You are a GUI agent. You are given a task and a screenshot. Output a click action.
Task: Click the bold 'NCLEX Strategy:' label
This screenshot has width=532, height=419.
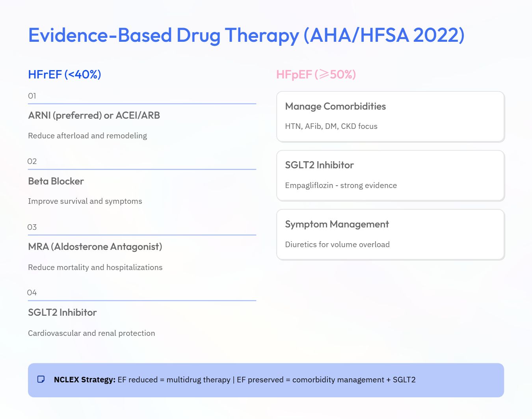(x=85, y=380)
